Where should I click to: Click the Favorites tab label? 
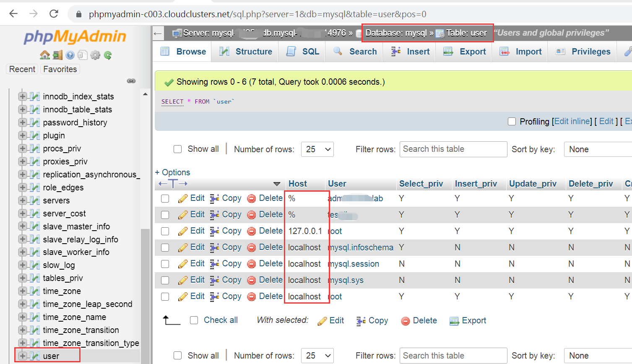60,69
